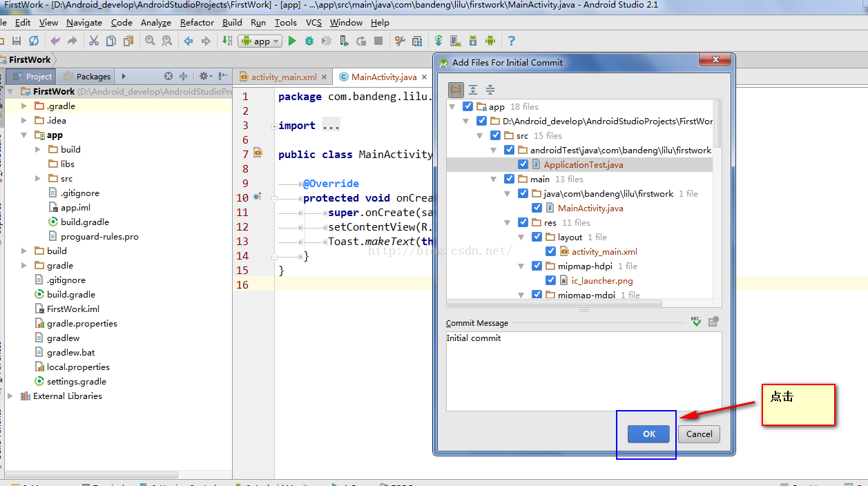Collapse the res folder in commit tree

508,222
